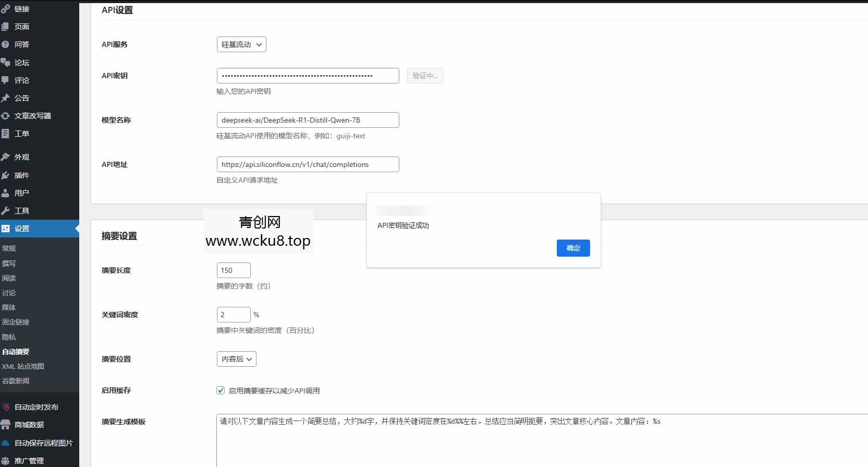Click the 插件 sidebar menu label
Viewport: 868px width, 467px height.
22,175
